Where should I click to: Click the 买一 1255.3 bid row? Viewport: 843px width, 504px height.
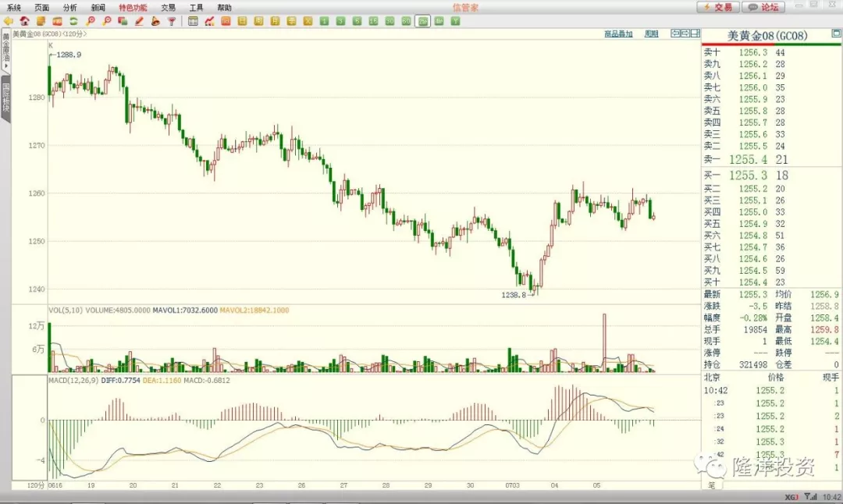tap(772, 176)
